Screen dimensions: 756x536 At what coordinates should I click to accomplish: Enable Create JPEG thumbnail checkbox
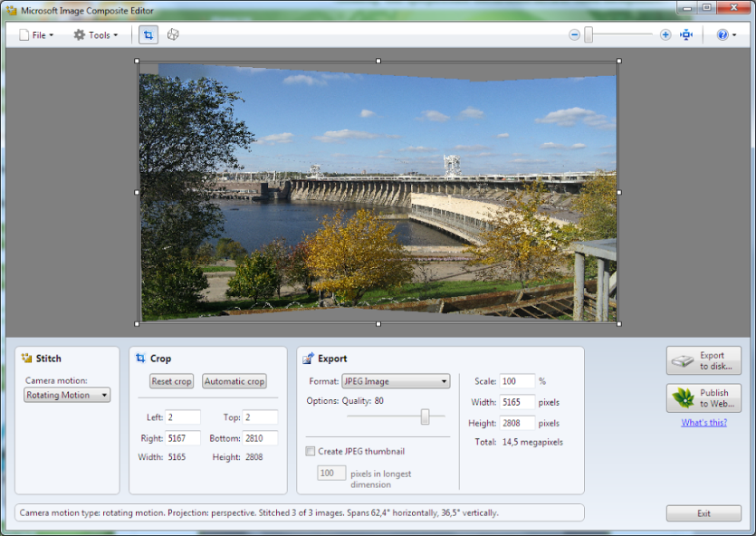(x=311, y=451)
